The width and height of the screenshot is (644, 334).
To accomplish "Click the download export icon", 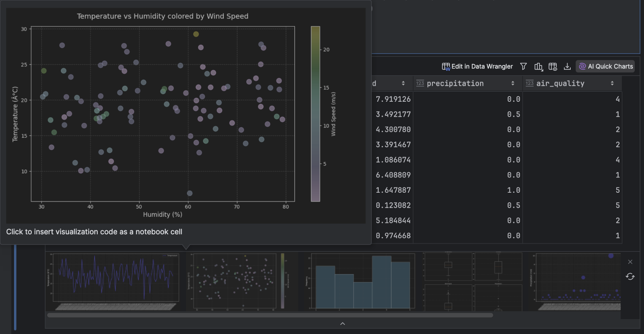I will point(567,66).
